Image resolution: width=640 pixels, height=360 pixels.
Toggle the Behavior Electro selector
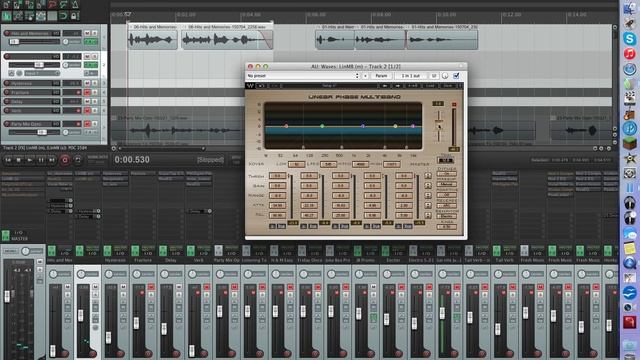point(446,216)
